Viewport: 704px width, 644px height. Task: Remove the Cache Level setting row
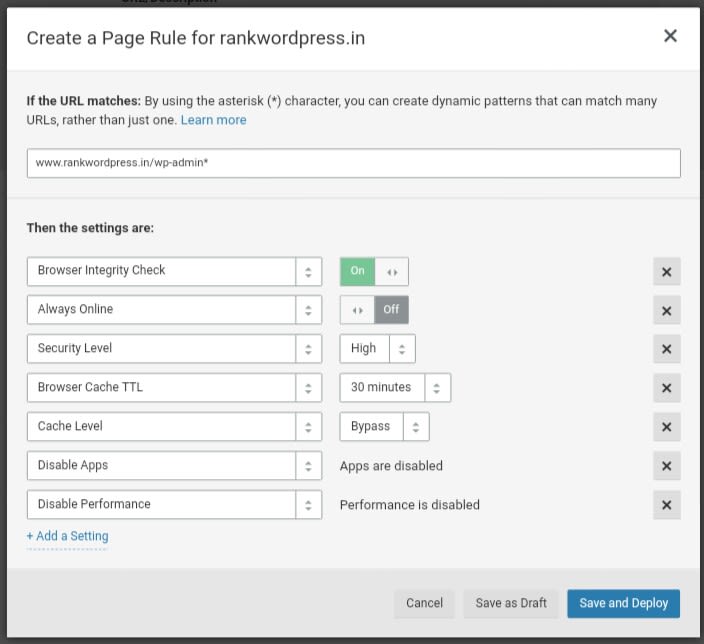pos(667,427)
